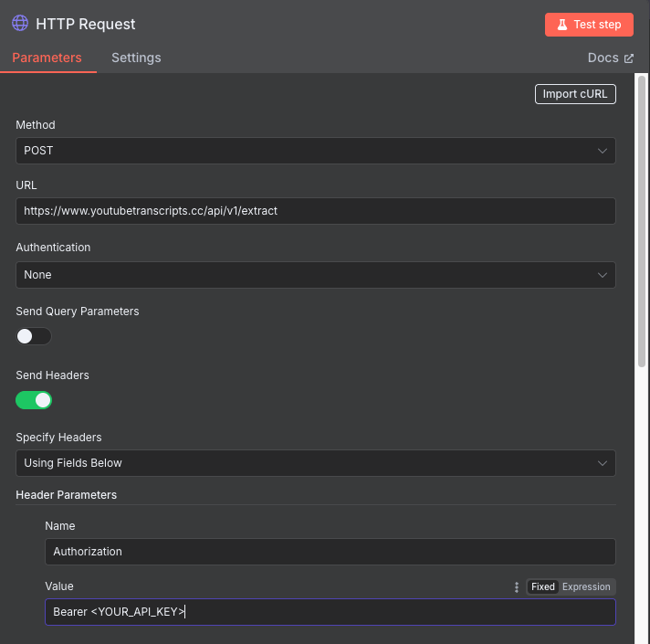Enable the Send Query Parameters toggle
The image size is (650, 644).
point(34,336)
